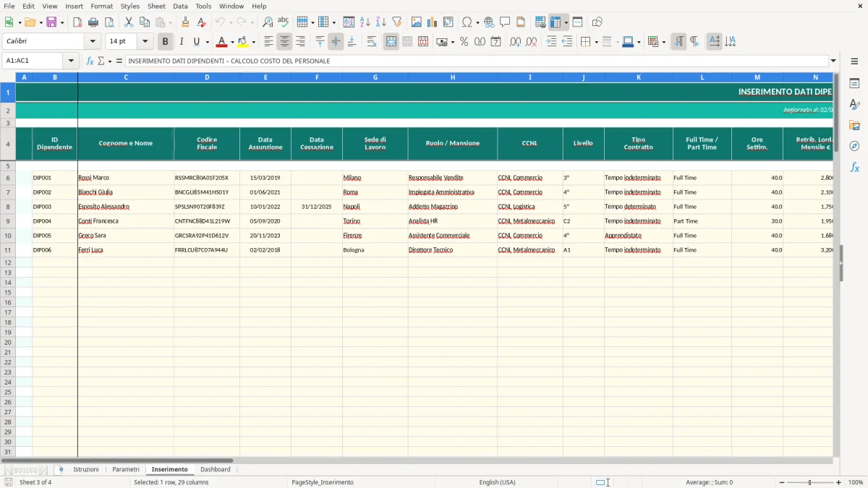Open the Styles menu
Viewport: 868px width, 488px height.
[130, 6]
